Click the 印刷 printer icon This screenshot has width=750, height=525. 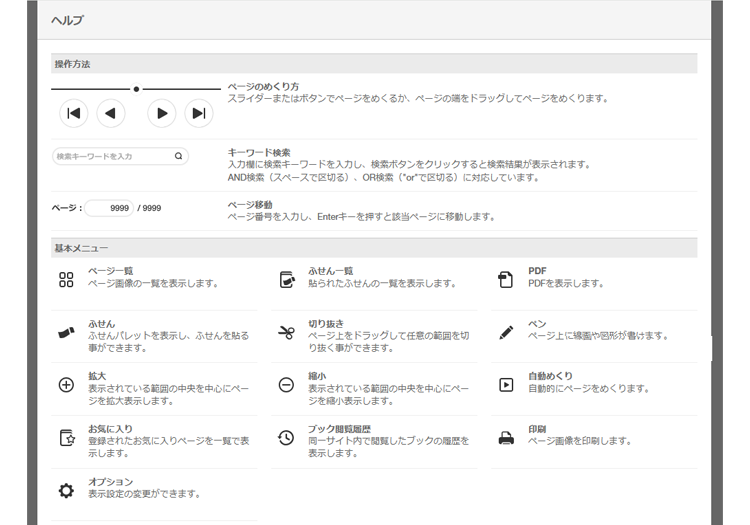coord(506,437)
